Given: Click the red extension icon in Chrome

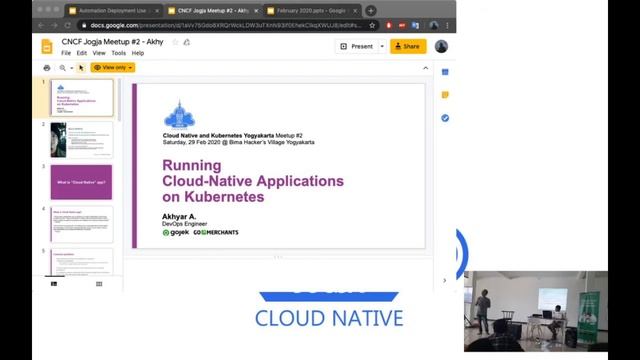Looking at the screenshot, I should point(389,25).
